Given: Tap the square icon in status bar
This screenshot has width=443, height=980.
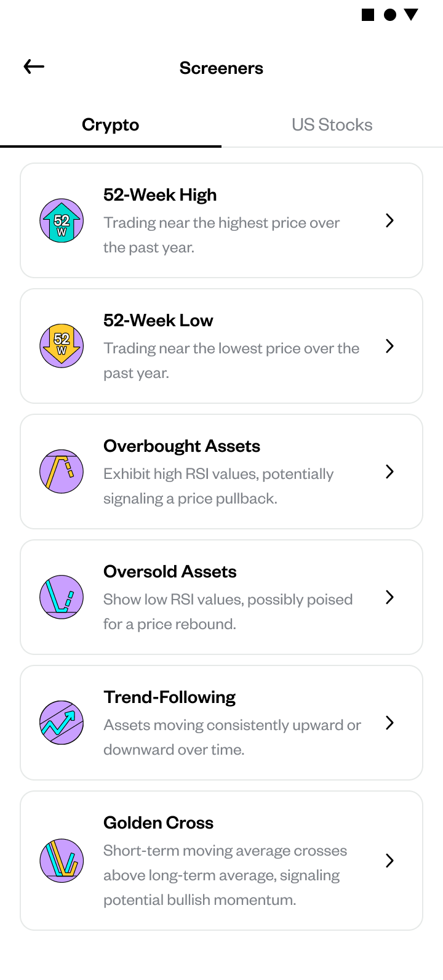Looking at the screenshot, I should pos(368,15).
